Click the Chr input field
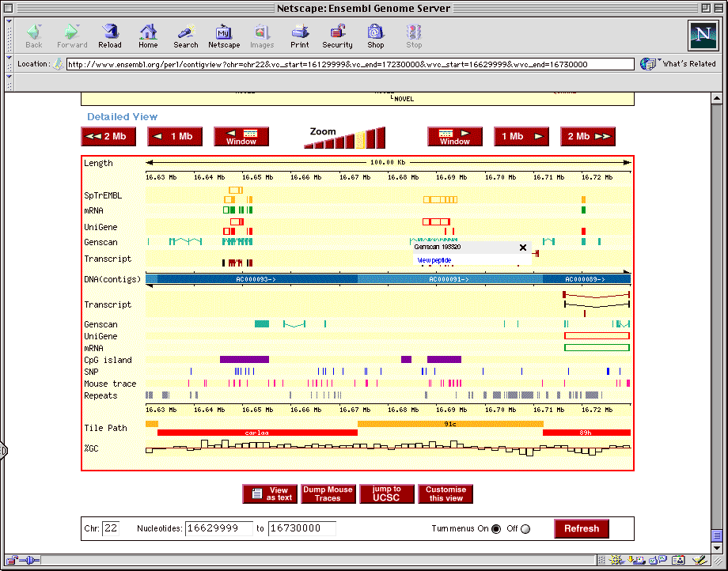 111,528
